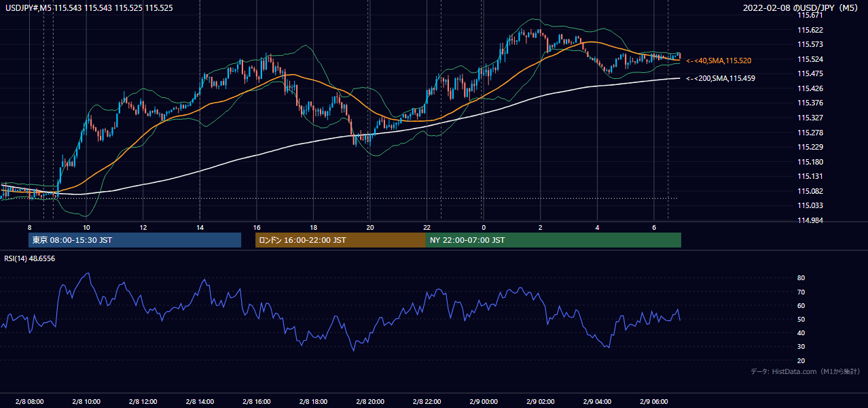
Task: Click price axis value 115.376
Action: (x=810, y=103)
